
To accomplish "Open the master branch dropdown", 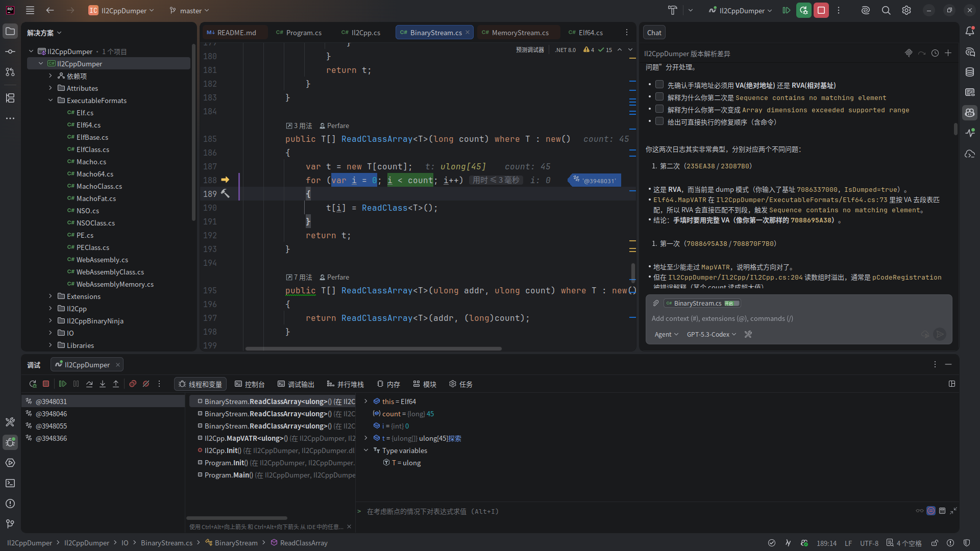I will 190,11.
